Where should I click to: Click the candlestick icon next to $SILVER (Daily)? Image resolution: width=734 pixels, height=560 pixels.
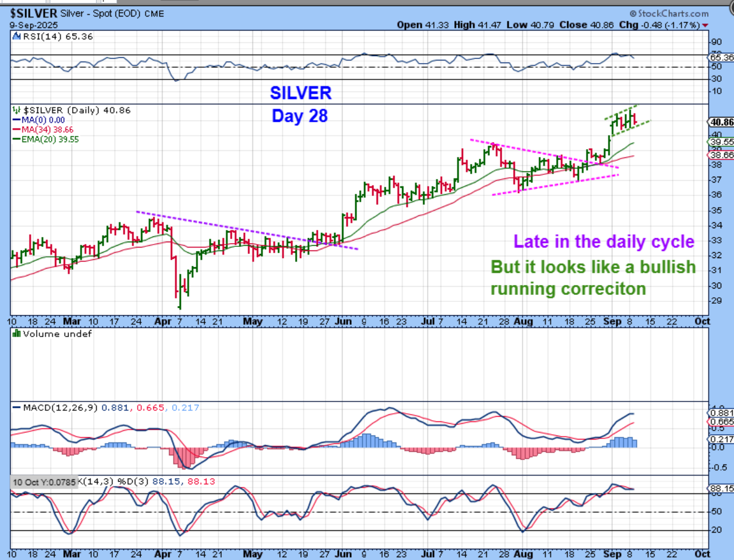[x=17, y=110]
